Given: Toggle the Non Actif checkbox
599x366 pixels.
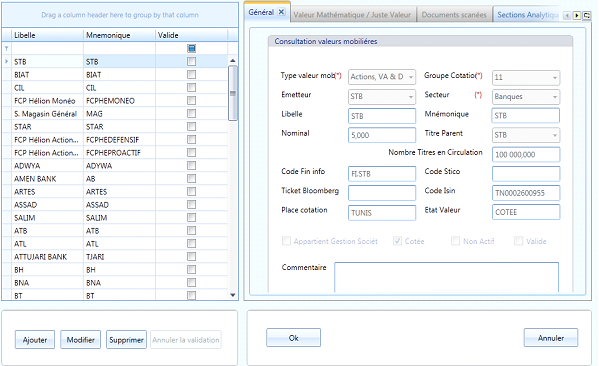Looking at the screenshot, I should (455, 241).
